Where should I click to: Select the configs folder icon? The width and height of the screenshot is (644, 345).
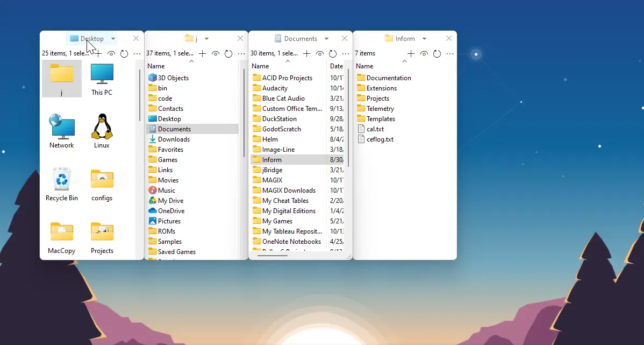point(102,184)
